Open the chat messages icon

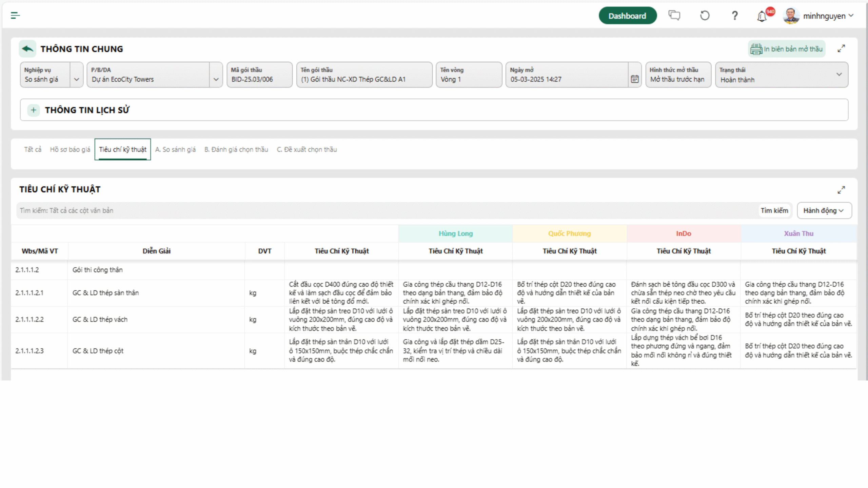click(x=674, y=16)
